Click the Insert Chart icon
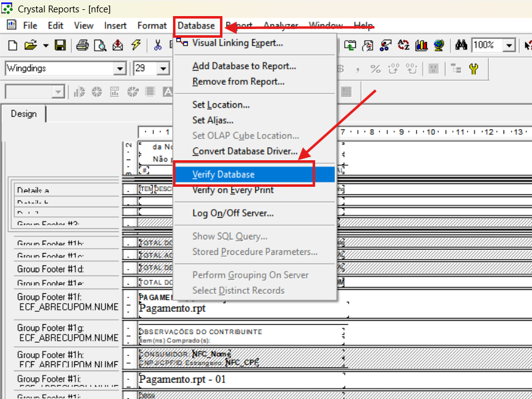 click(422, 45)
